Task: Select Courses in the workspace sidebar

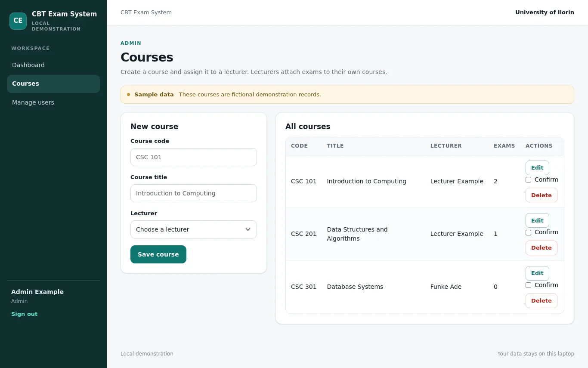Action: pyautogui.click(x=53, y=84)
